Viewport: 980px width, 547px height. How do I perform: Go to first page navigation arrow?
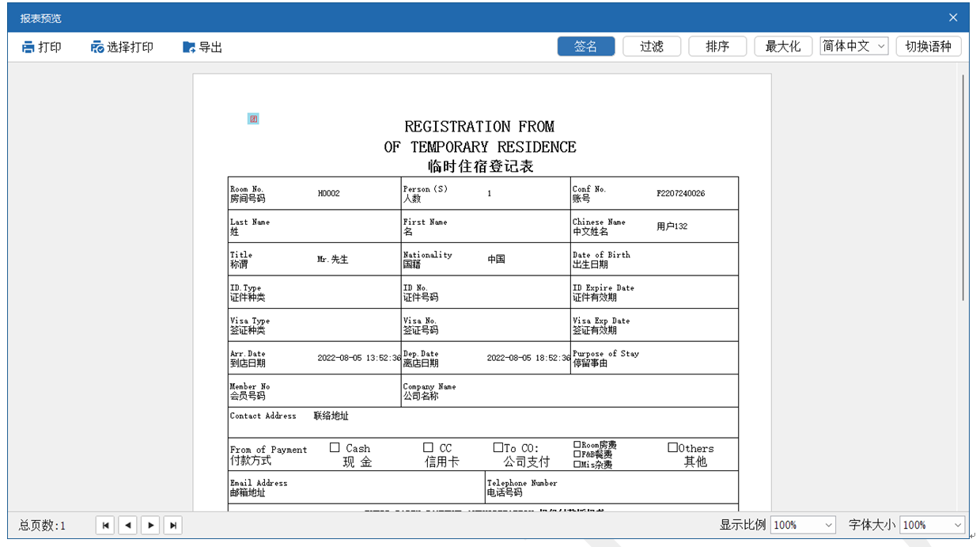pyautogui.click(x=105, y=525)
